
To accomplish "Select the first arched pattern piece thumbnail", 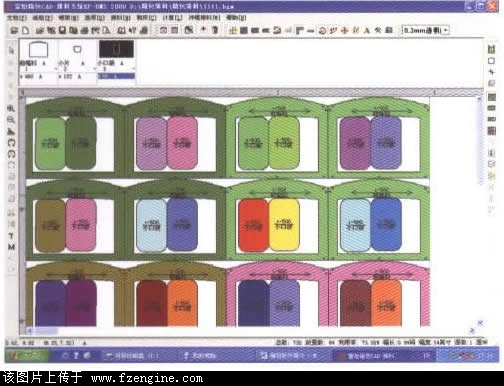I will tap(38, 50).
